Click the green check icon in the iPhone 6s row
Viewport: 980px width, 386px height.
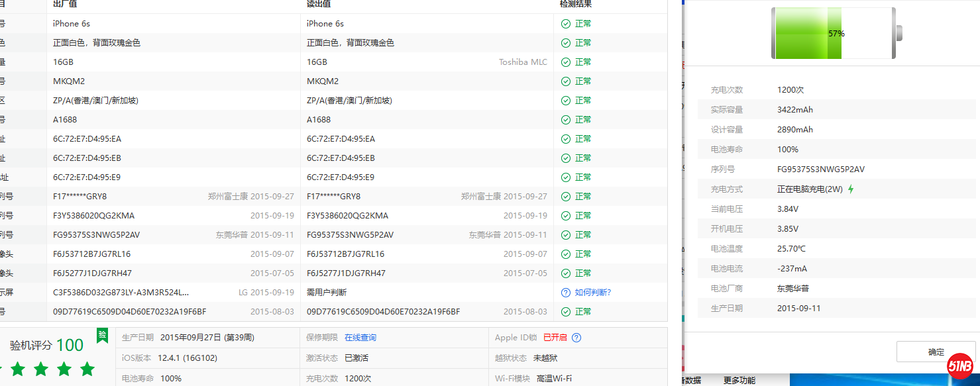(565, 24)
